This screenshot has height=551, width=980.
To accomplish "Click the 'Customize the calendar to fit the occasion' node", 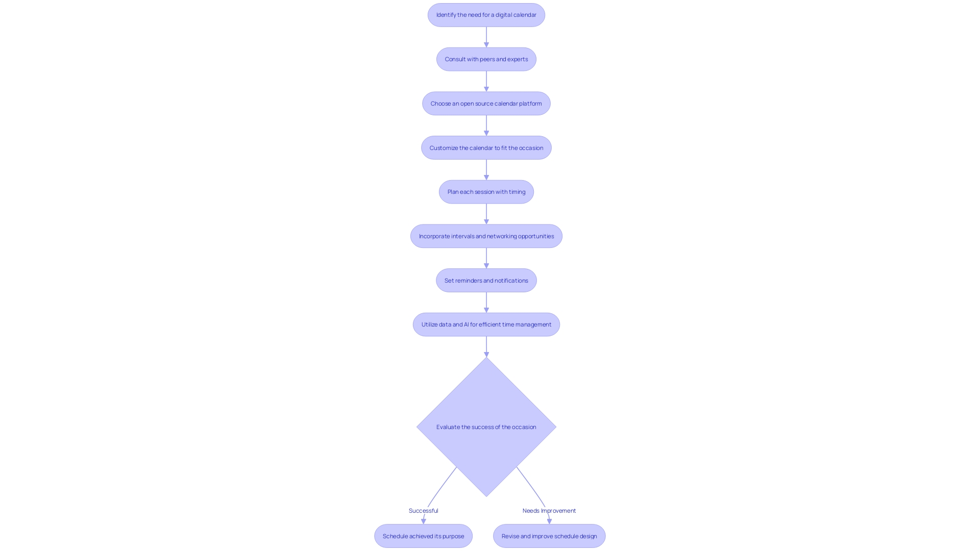I will tap(486, 147).
